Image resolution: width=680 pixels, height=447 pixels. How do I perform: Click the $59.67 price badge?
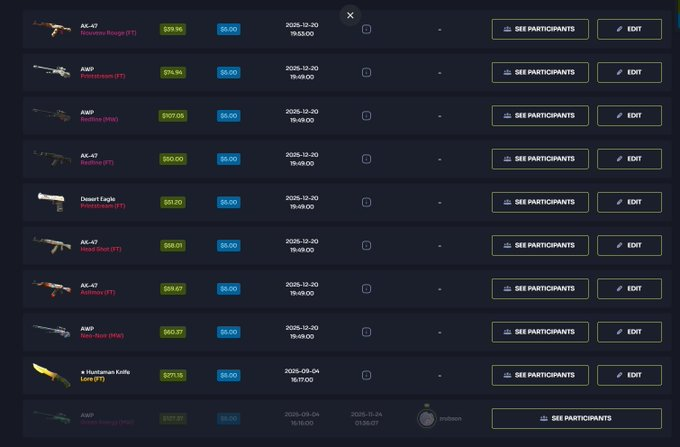pyautogui.click(x=173, y=289)
